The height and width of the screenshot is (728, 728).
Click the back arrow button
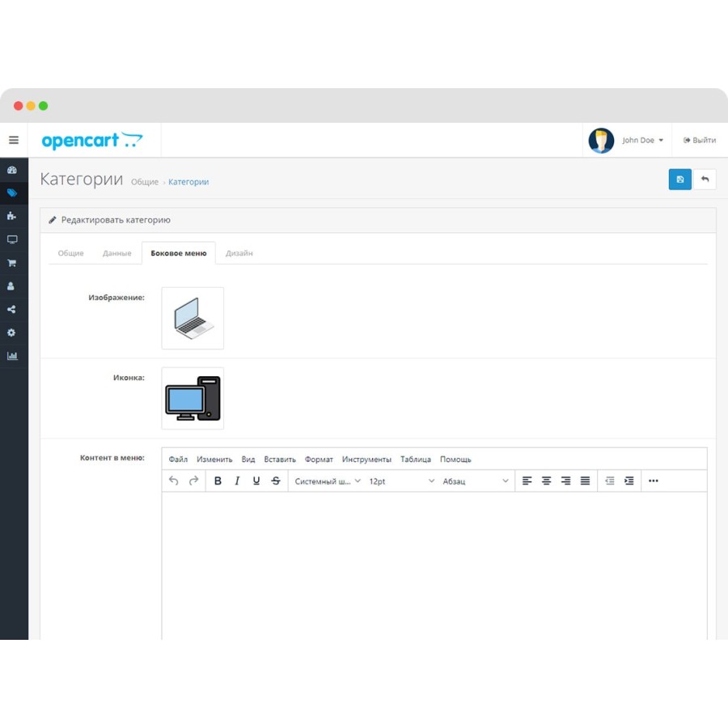705,180
